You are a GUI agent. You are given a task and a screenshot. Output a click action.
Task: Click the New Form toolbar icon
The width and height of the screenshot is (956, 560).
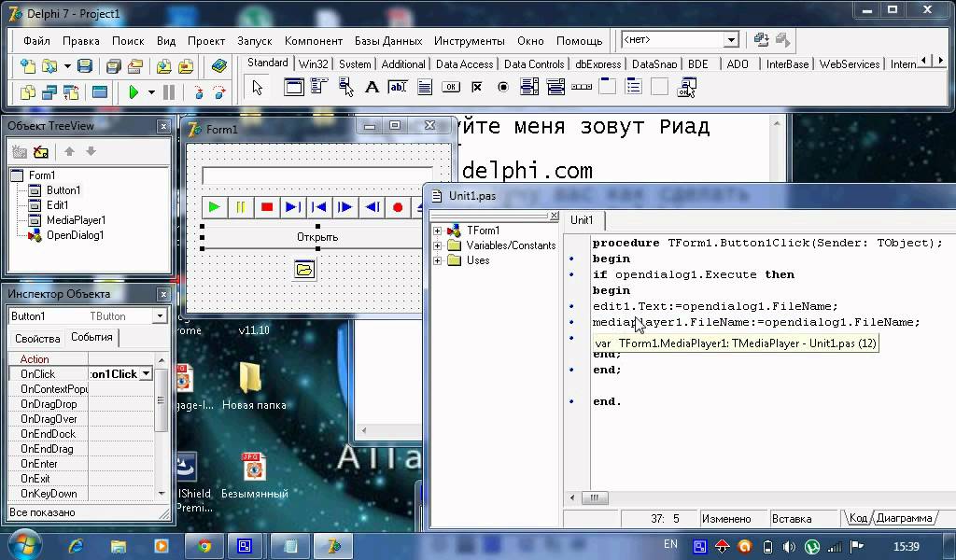coord(99,92)
